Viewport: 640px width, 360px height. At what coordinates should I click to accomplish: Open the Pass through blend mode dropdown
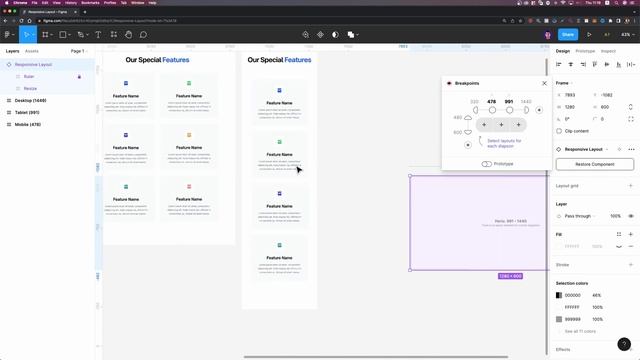coord(580,216)
